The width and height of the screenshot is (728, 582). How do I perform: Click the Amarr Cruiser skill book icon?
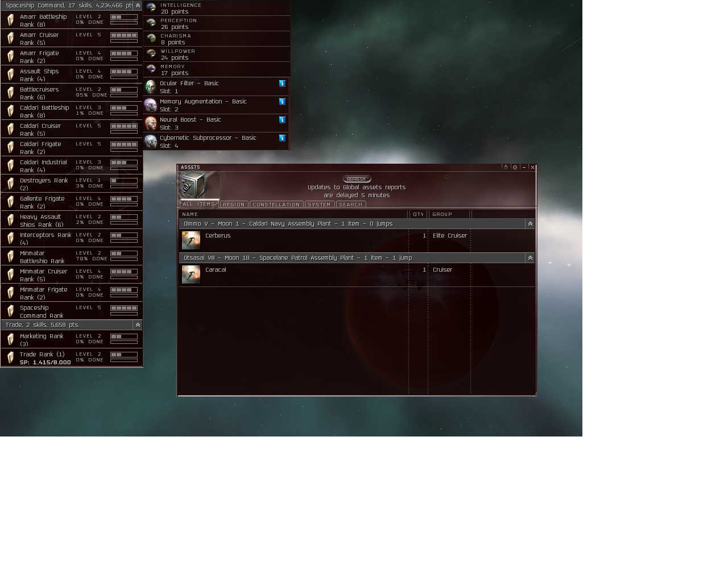[10, 38]
